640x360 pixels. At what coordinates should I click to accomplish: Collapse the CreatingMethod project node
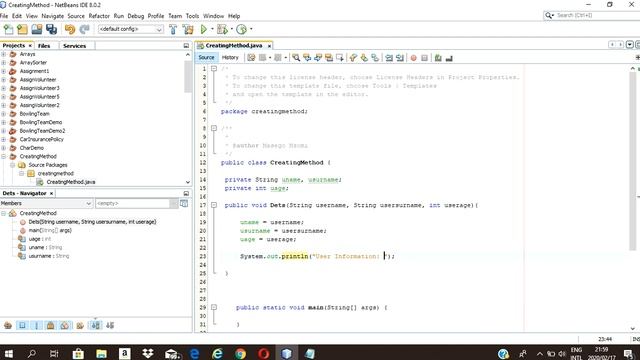pos(4,156)
